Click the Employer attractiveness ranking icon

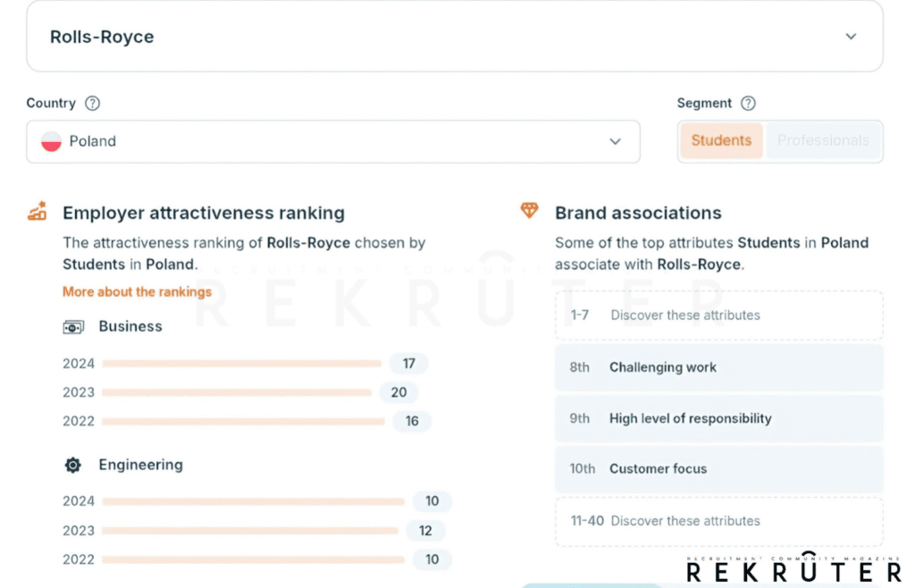(x=37, y=213)
